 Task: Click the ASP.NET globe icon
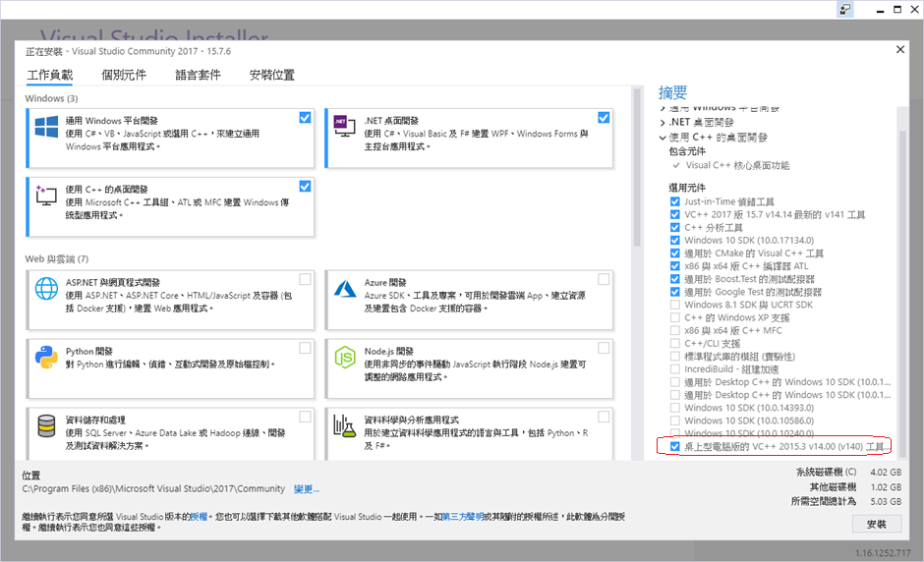(46, 288)
